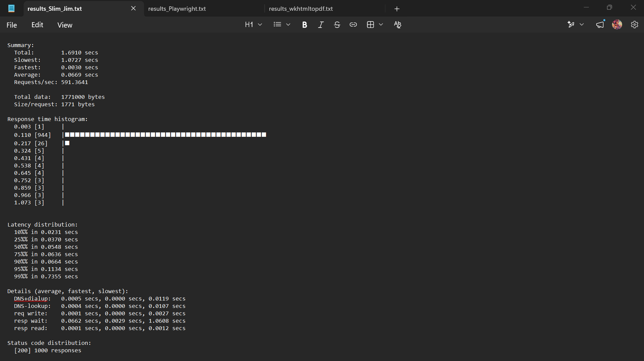Insert a table
The image size is (644, 361).
click(x=370, y=25)
